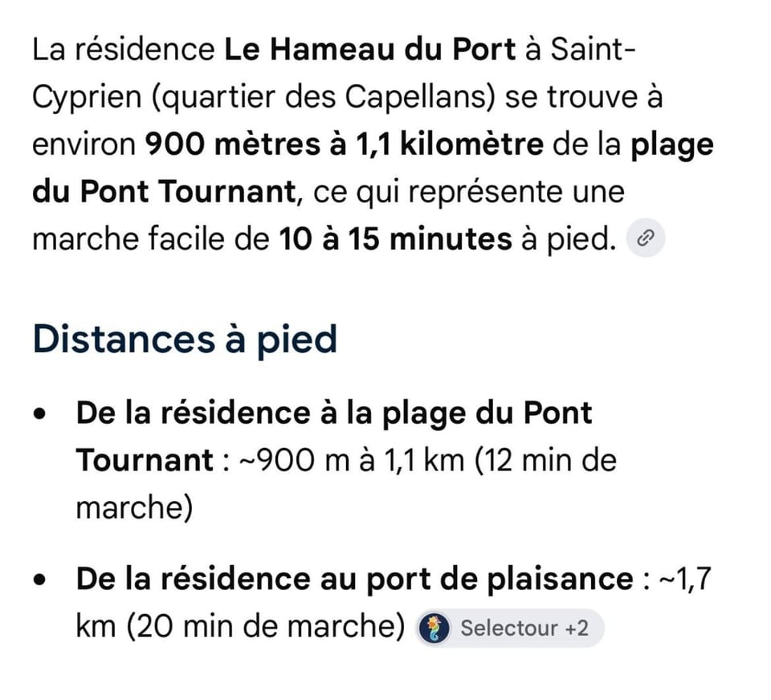The width and height of the screenshot is (771, 700).
Task: Click the second bullet point marker
Action: (40, 580)
